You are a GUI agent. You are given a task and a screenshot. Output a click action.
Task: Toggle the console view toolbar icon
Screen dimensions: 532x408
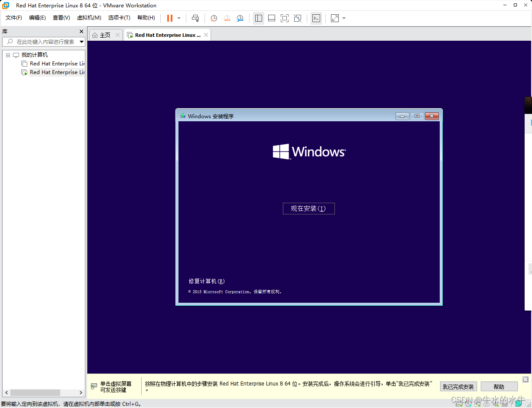(316, 18)
